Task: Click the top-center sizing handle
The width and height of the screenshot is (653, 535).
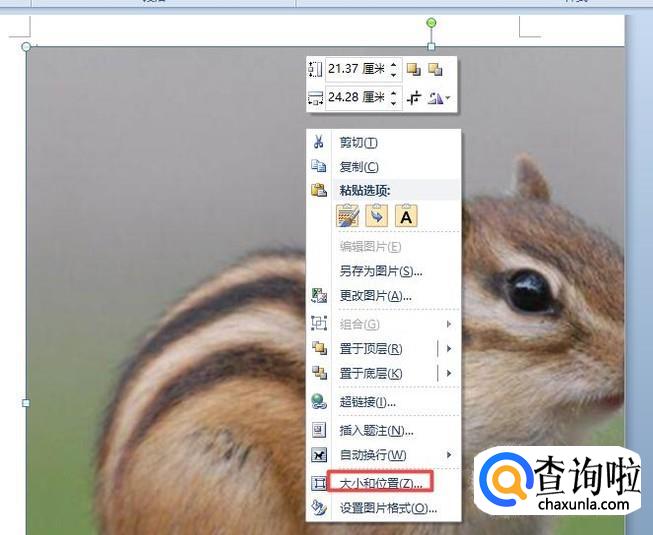Action: click(431, 47)
